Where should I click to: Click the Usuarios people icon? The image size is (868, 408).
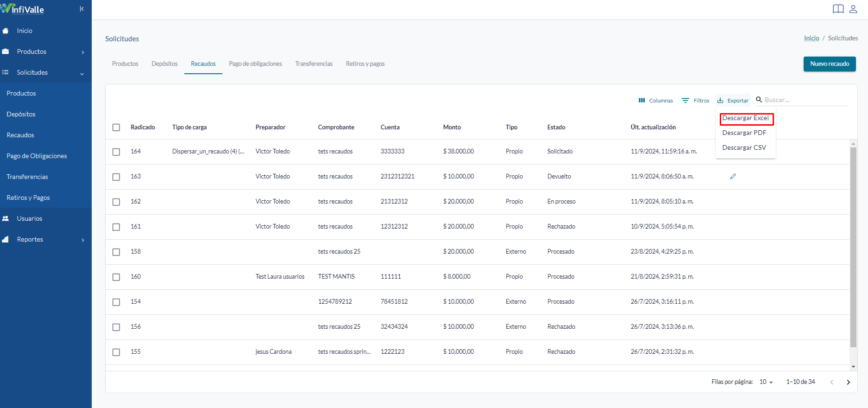tap(6, 218)
